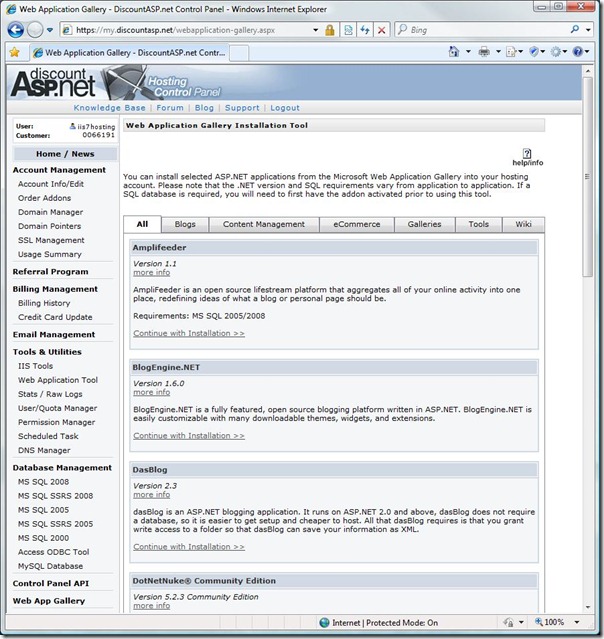
Task: Continue with Installation for Amplifeeder
Action: [x=189, y=333]
